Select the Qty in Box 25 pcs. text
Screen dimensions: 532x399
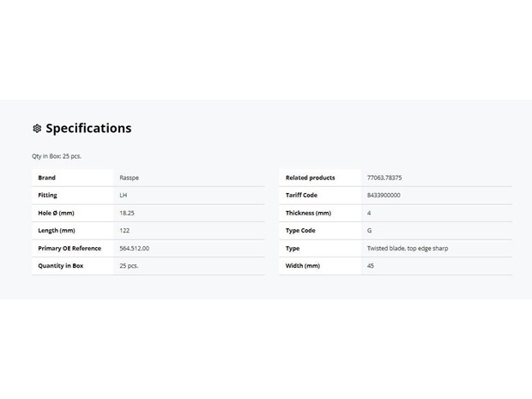coord(57,156)
